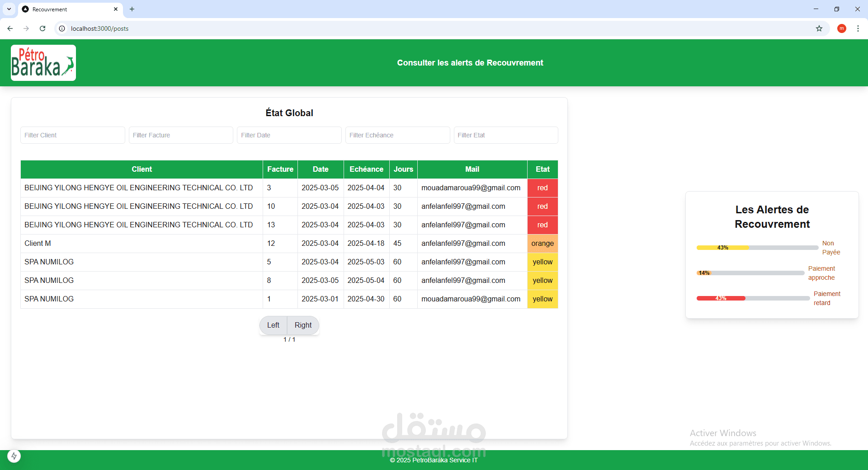The image size is (868, 470).
Task: Open the tab search dropdown arrow
Action: [9, 9]
